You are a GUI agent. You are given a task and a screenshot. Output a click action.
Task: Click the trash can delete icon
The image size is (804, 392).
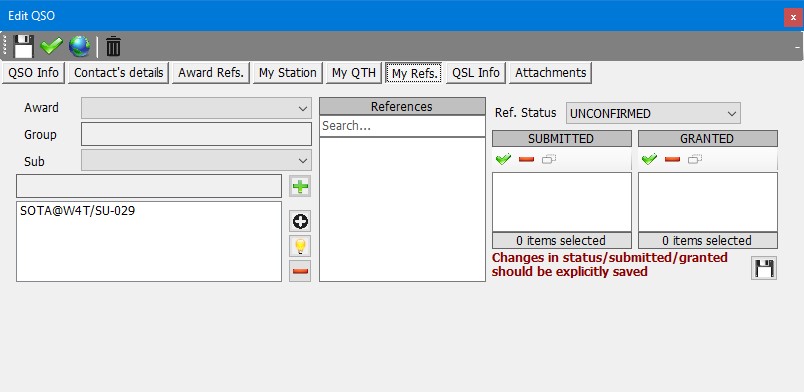pos(113,47)
